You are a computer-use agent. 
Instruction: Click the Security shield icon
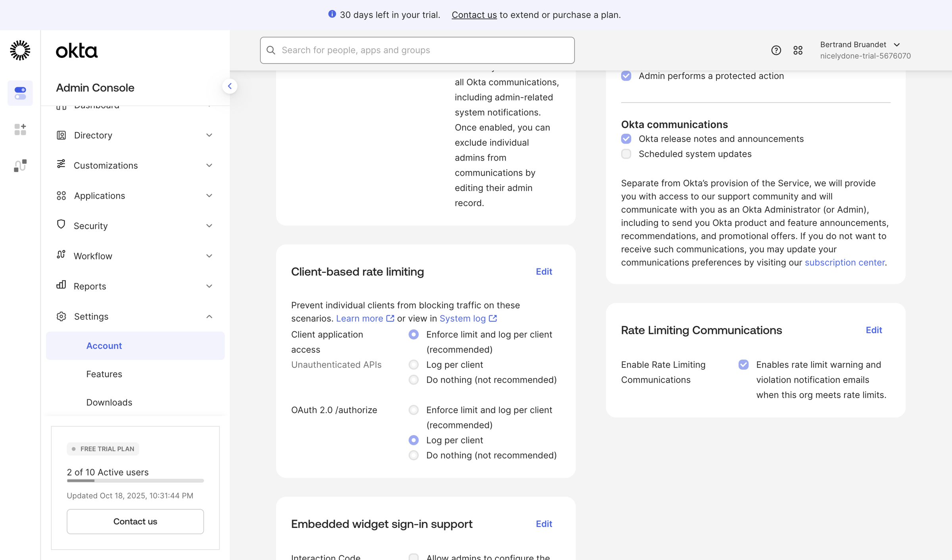(61, 224)
